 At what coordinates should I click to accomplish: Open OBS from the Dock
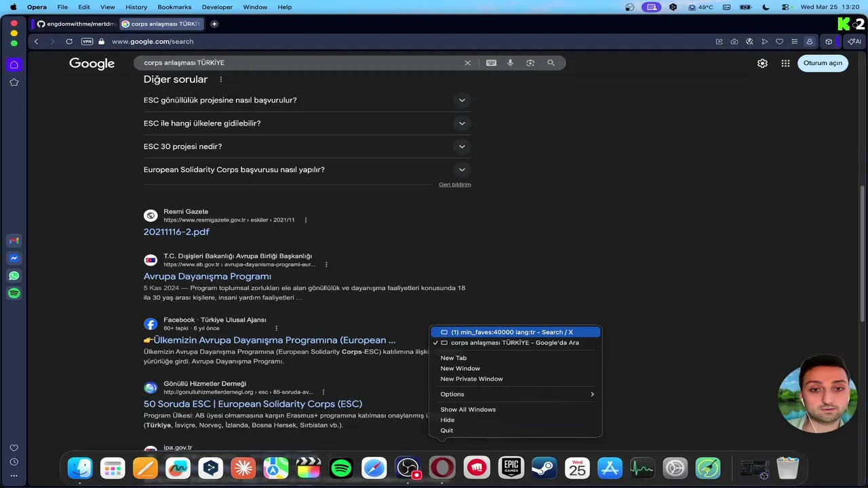click(x=409, y=468)
